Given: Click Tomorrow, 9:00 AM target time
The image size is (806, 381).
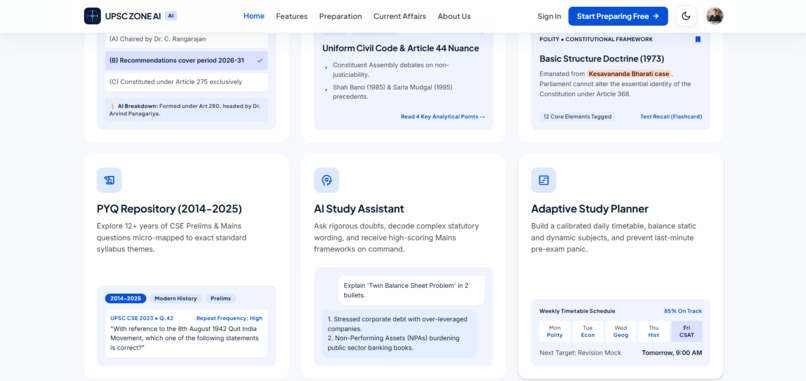Looking at the screenshot, I should pyautogui.click(x=672, y=353).
